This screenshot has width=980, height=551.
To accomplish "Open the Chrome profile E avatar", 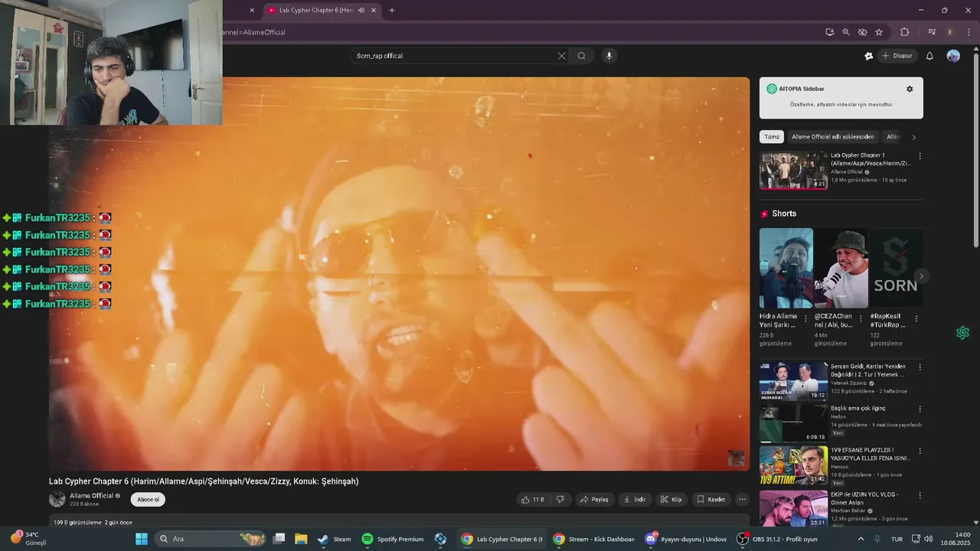I will [x=950, y=32].
